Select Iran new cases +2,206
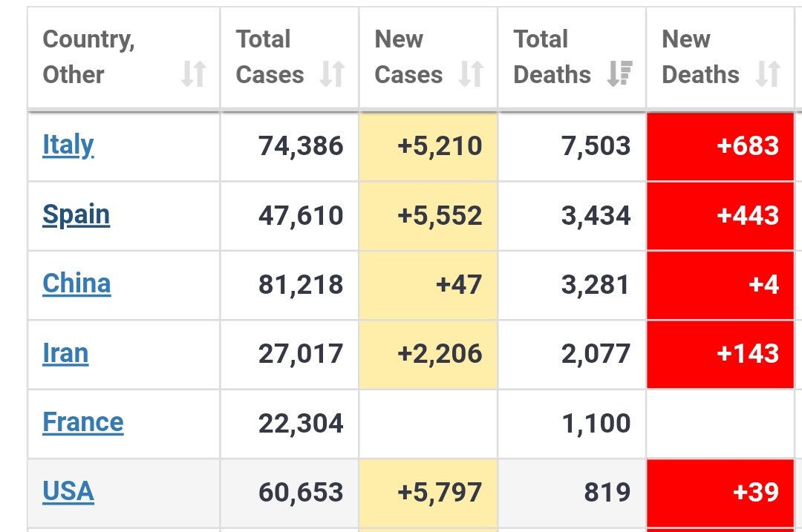 click(x=440, y=354)
